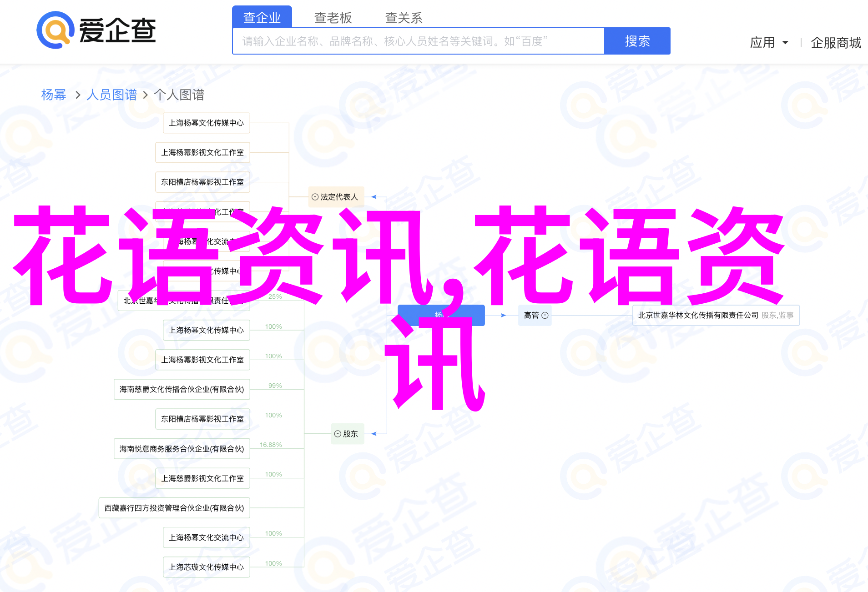868x592 pixels.
Task: Open the 人员图谱 breadcrumb link
Action: pyautogui.click(x=111, y=95)
